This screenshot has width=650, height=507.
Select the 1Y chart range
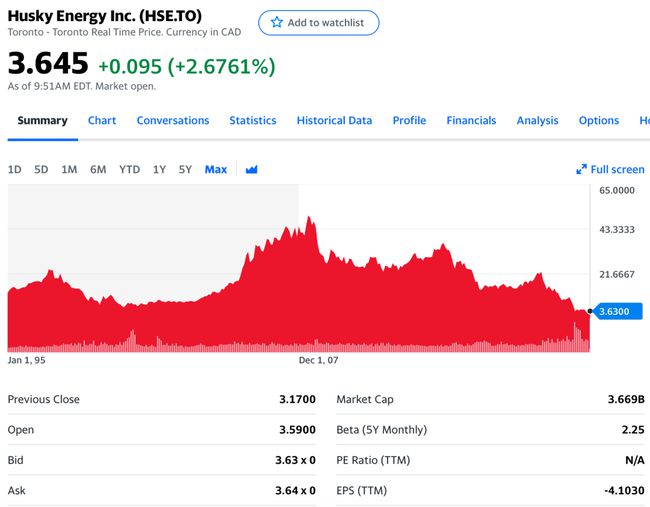159,169
